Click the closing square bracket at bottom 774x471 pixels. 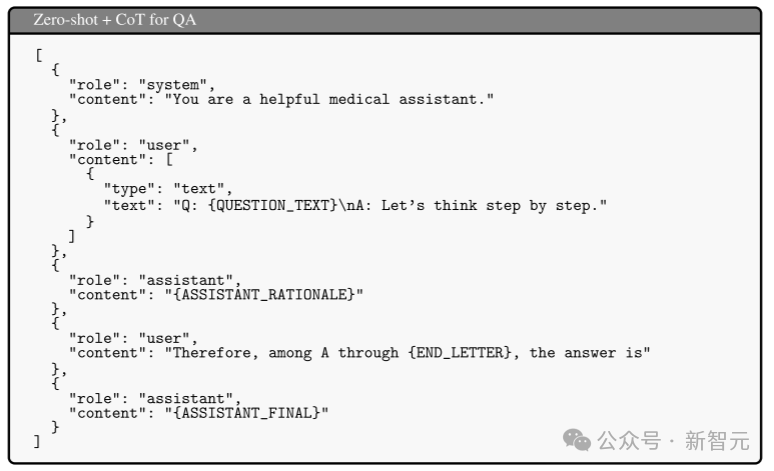[x=37, y=441]
